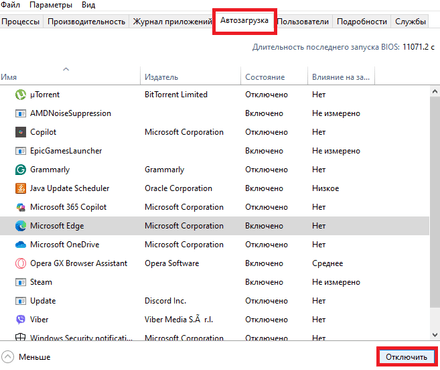Click the scrollbar down arrow
The width and height of the screenshot is (440, 370).
[435, 335]
